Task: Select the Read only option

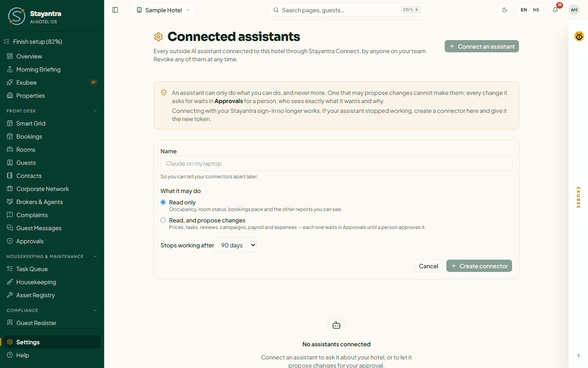Action: click(163, 202)
